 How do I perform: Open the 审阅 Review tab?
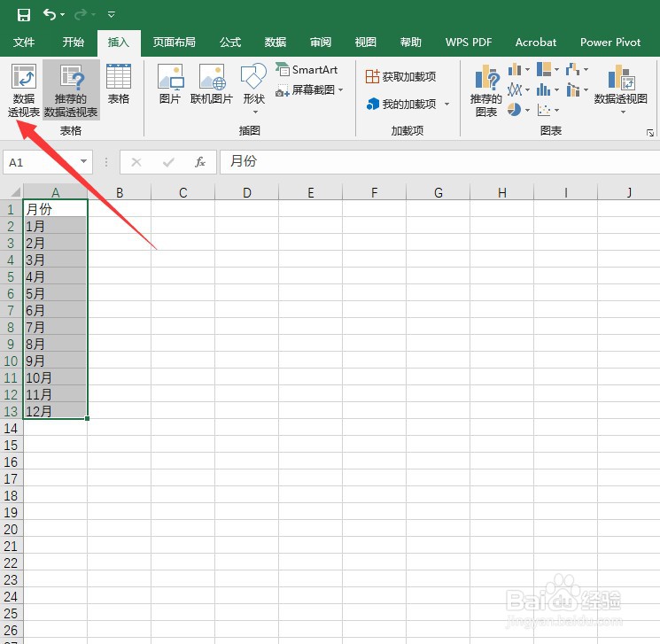(x=321, y=43)
